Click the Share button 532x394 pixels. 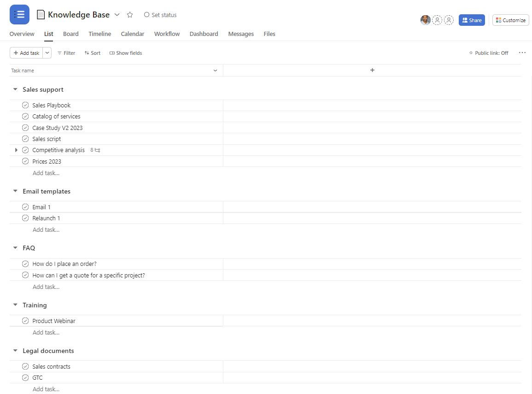[x=472, y=20]
